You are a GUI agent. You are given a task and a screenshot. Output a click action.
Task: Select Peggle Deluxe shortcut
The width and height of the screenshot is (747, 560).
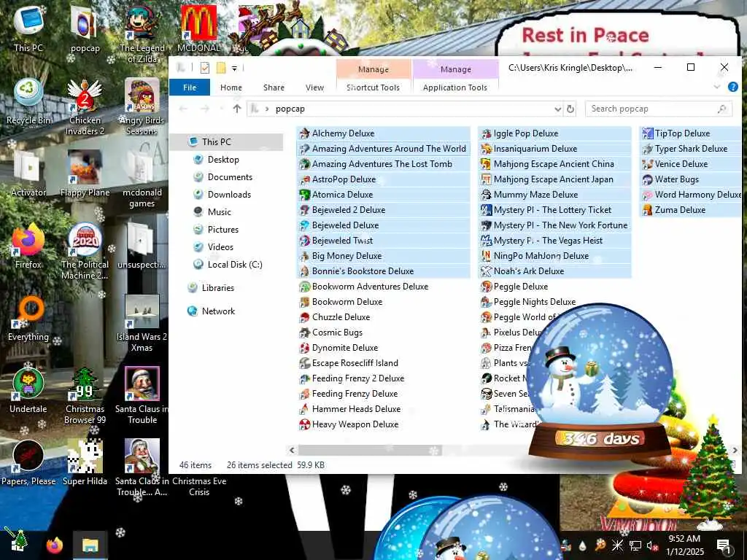tap(514, 286)
